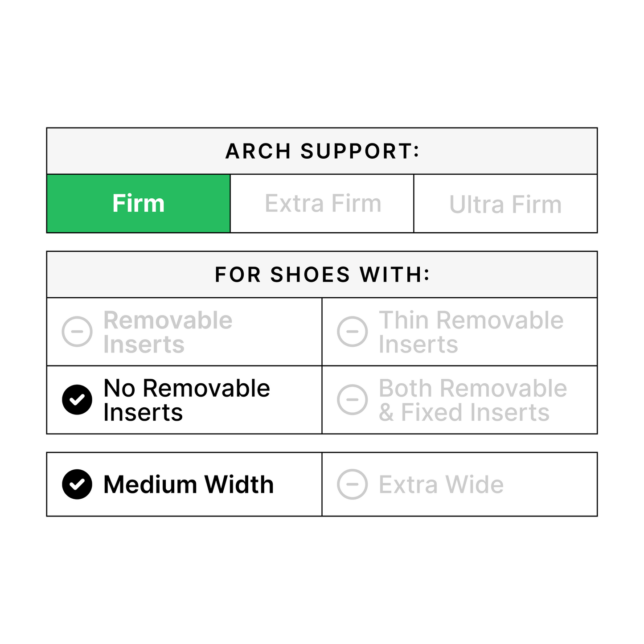Click the word WITH in the second header

[x=394, y=275]
